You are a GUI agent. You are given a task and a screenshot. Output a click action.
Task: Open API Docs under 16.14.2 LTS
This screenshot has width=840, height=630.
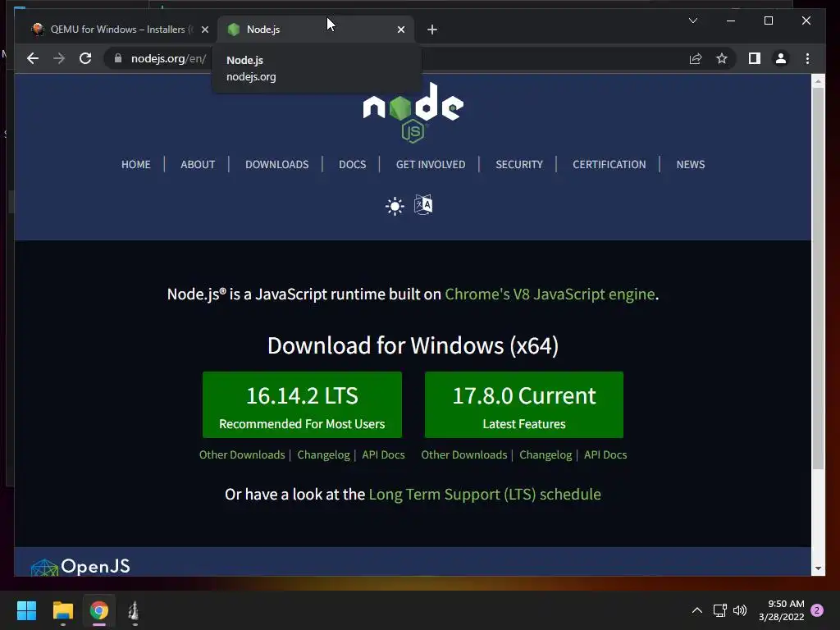coord(384,454)
